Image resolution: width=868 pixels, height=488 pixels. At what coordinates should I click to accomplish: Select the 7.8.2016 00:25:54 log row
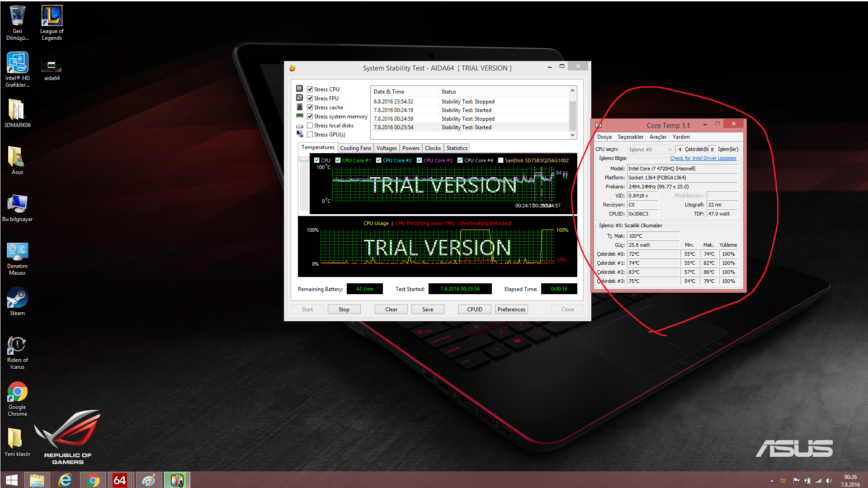click(470, 127)
